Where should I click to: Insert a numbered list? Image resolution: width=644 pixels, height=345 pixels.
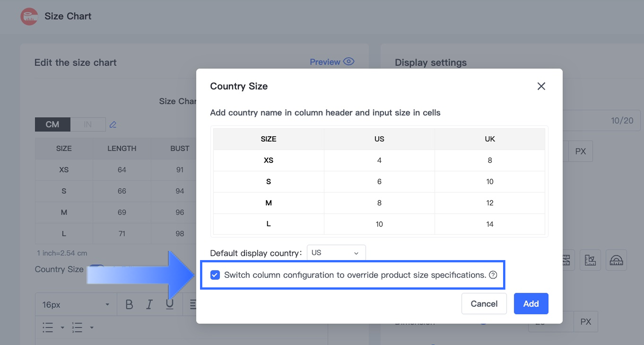coord(77,327)
